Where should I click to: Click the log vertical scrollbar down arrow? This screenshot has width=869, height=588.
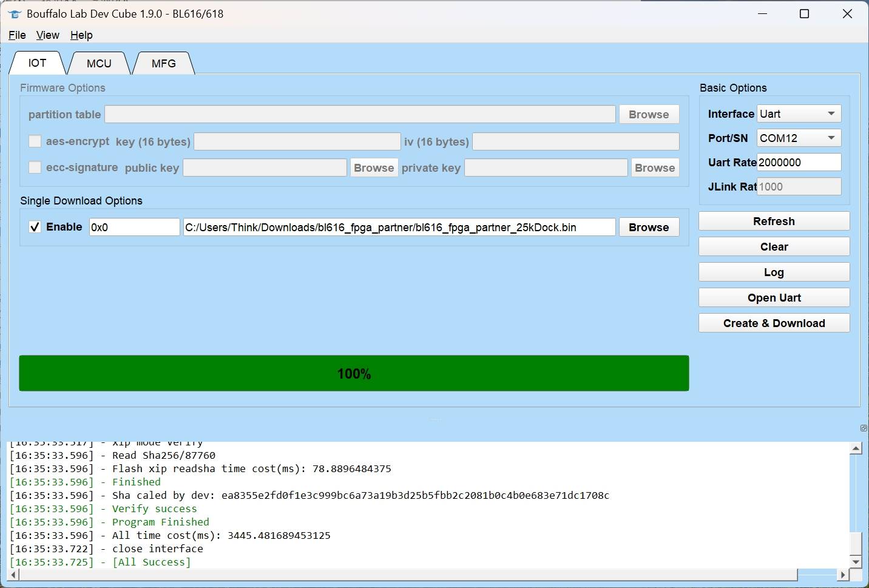point(856,562)
